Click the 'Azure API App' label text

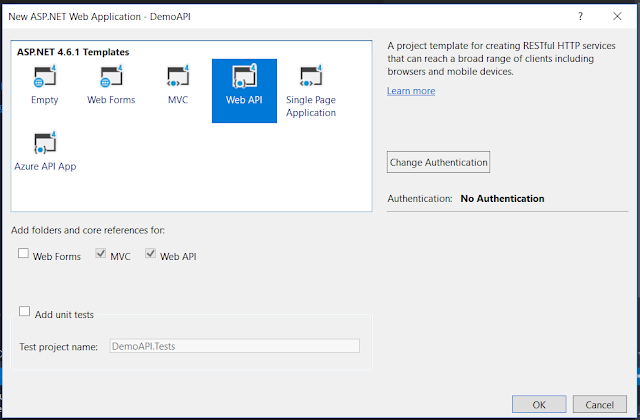(x=45, y=166)
